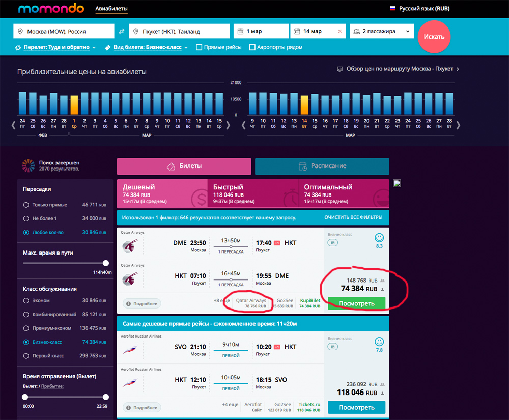Click the Пхукет (HKT) destination field

pyautogui.click(x=179, y=31)
